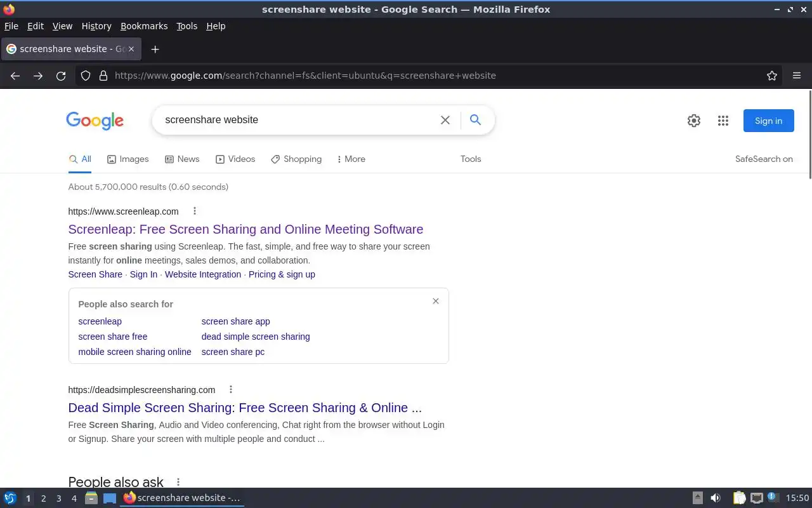Click the blue desktop icon in taskbar
Viewport: 812px width, 508px height.
(110, 498)
